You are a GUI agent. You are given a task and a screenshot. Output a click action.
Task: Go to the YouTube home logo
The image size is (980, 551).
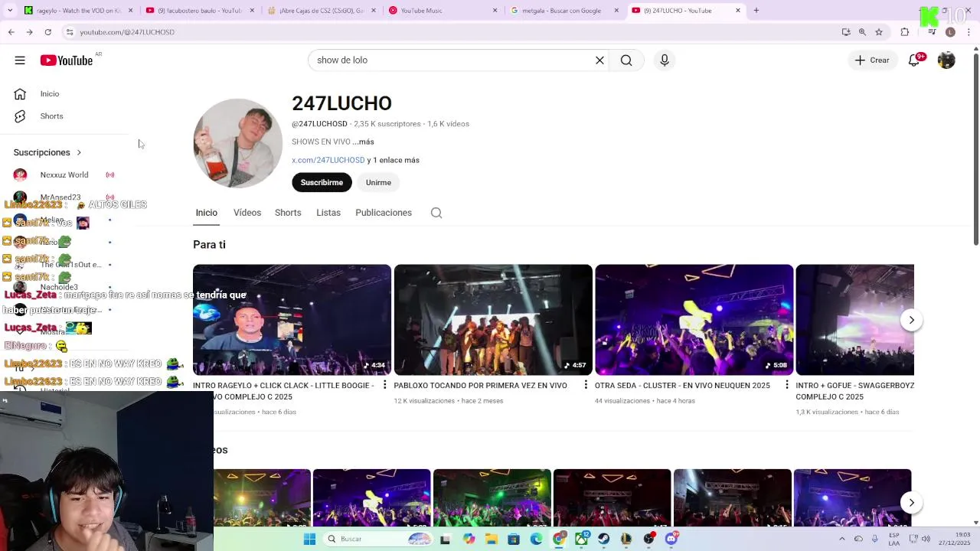pos(67,60)
